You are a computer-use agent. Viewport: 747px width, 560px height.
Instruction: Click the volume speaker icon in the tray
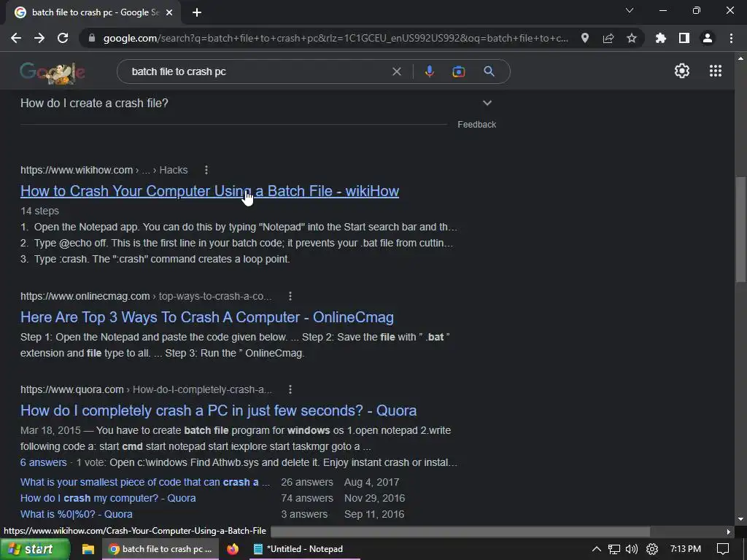(x=632, y=550)
